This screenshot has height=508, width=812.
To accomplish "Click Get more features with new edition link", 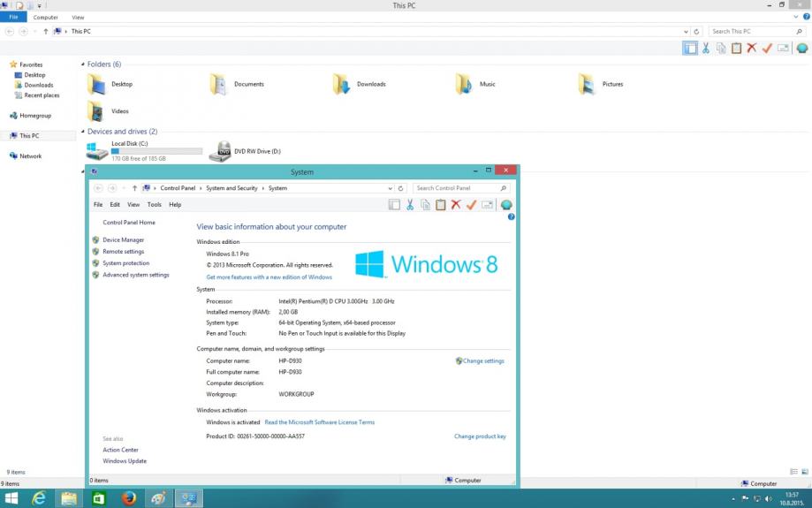I will pyautogui.click(x=269, y=277).
